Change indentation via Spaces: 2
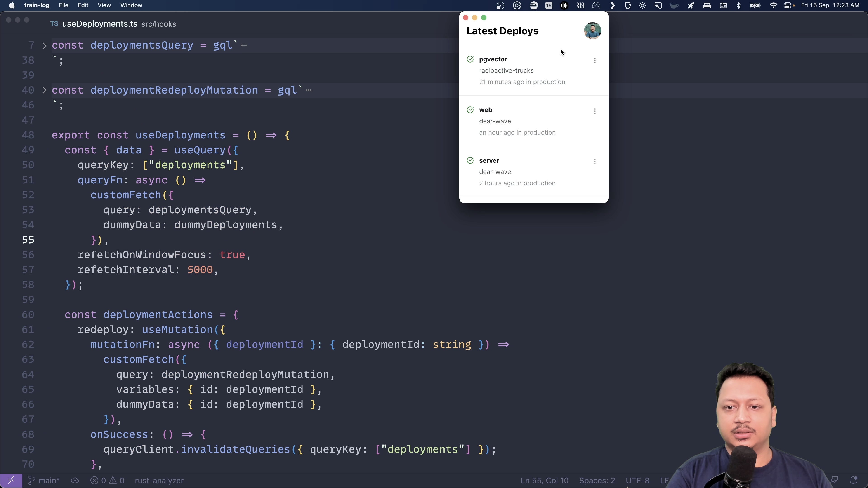This screenshot has height=488, width=868. pos(597,481)
